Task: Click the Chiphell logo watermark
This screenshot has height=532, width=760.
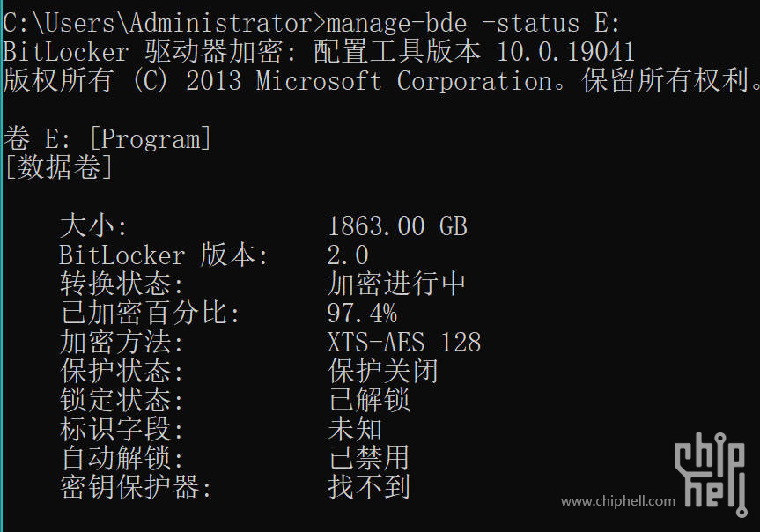Action: [x=711, y=474]
